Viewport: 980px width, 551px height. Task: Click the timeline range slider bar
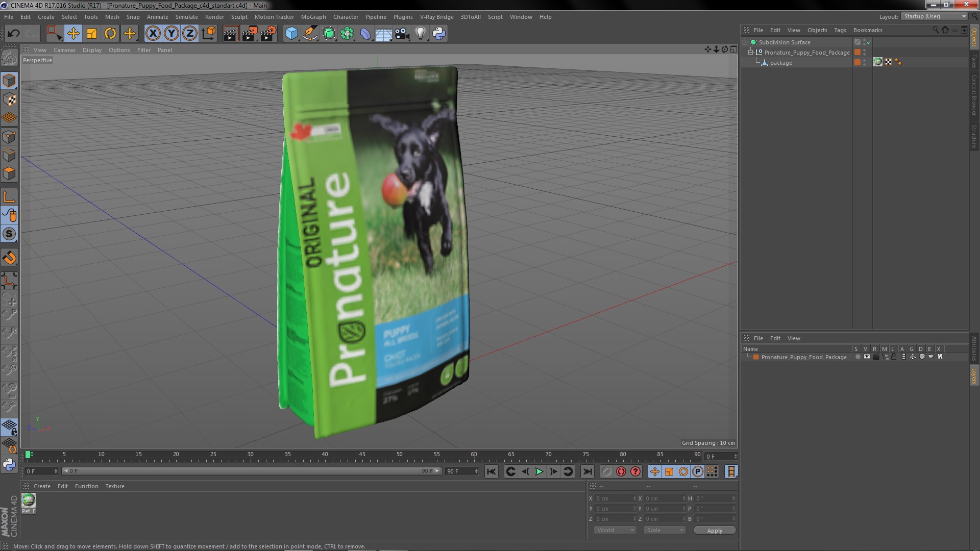click(x=251, y=471)
